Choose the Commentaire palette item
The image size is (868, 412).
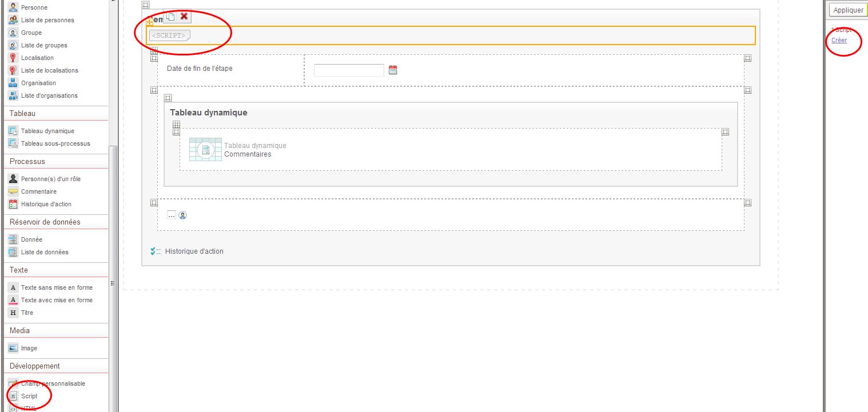pyautogui.click(x=33, y=191)
